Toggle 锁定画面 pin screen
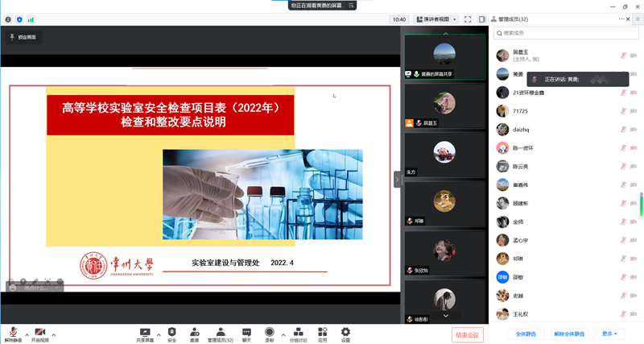644x344 pixels. [x=22, y=37]
